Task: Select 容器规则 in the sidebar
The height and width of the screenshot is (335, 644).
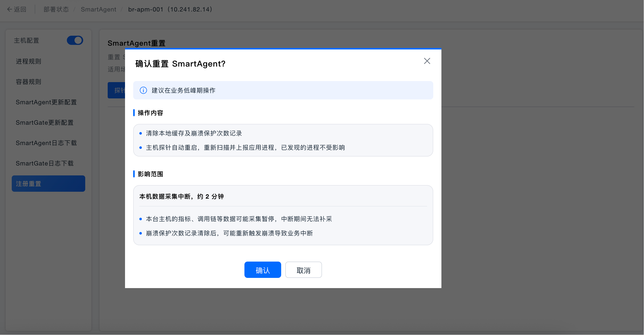Action: pos(48,82)
